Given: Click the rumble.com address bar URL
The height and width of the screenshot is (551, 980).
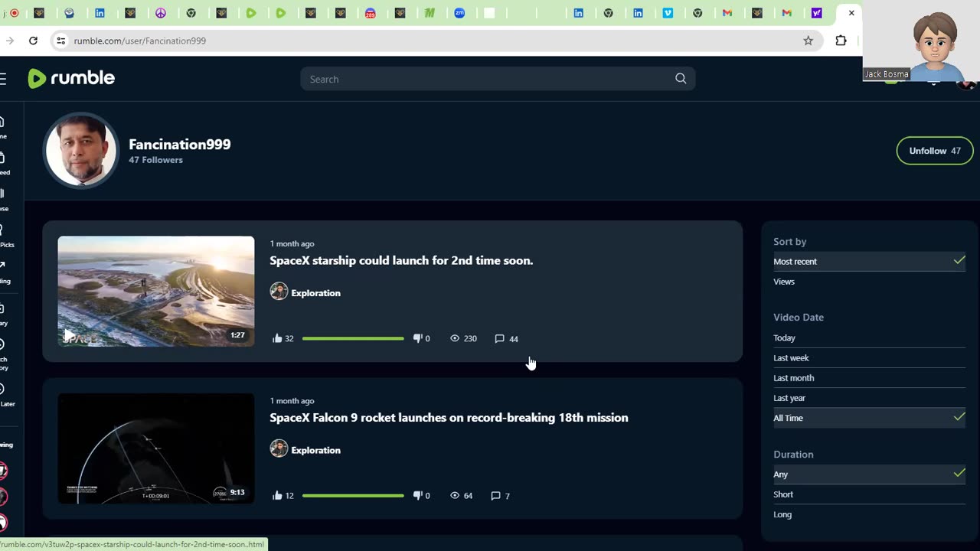Looking at the screenshot, I should (x=140, y=41).
